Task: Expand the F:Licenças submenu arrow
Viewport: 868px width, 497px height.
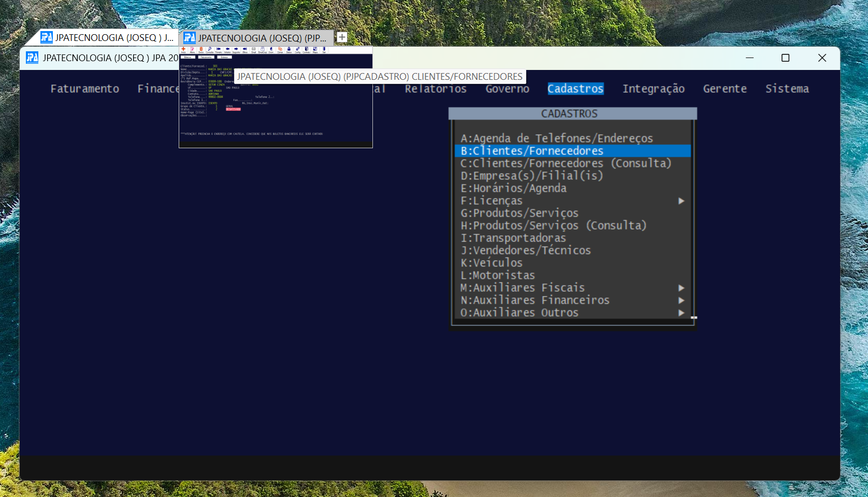Action: [681, 201]
